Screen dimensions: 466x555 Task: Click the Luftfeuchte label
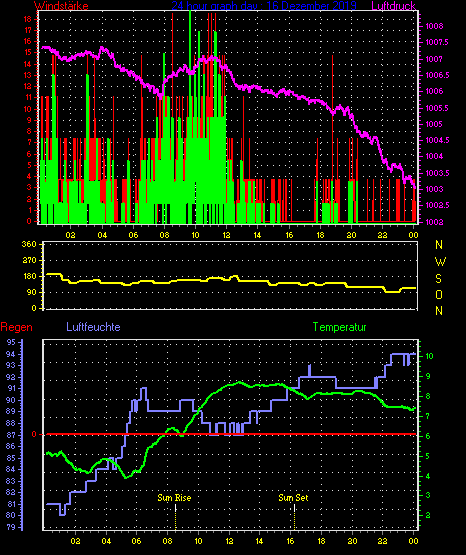(x=93, y=327)
